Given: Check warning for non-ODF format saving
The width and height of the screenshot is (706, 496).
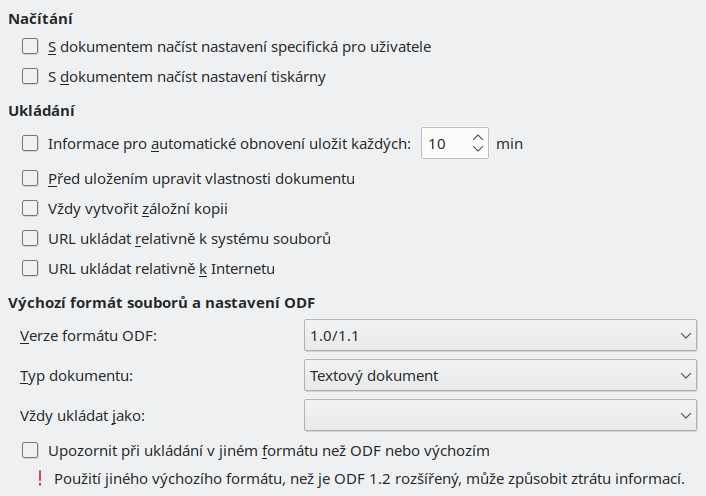Looking at the screenshot, I should point(30,450).
